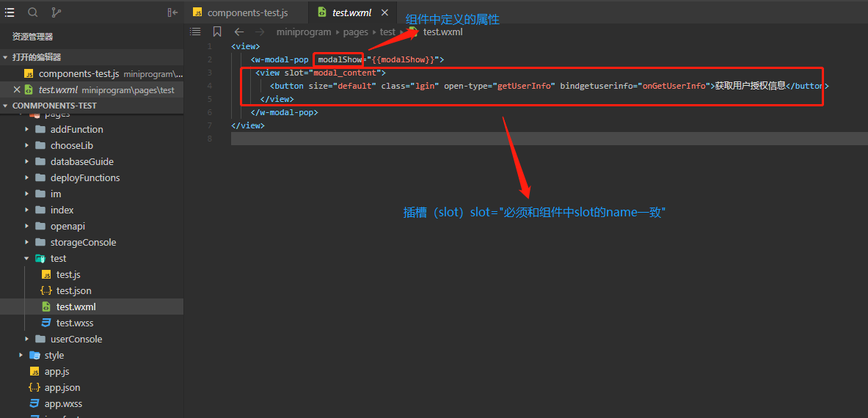This screenshot has height=418, width=868.
Task: Click the style folder icon
Action: tap(34, 356)
